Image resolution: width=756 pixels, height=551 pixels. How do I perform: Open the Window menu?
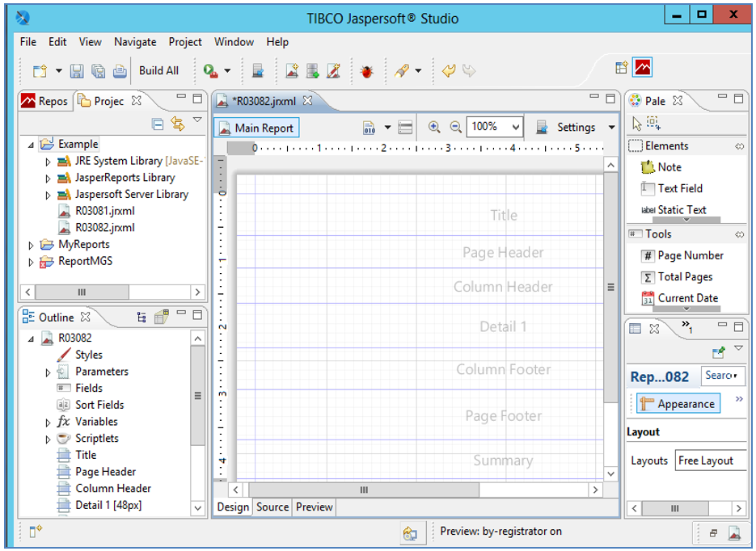pyautogui.click(x=234, y=42)
